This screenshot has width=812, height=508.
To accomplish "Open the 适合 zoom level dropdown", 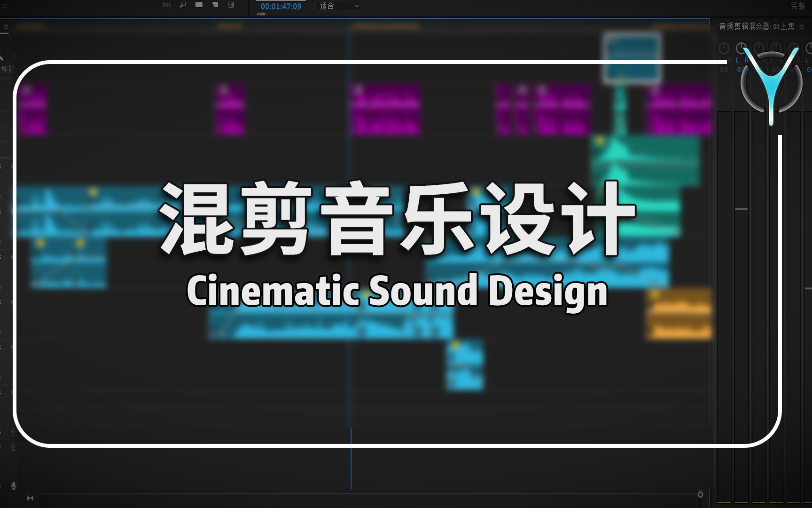I will 339,6.
